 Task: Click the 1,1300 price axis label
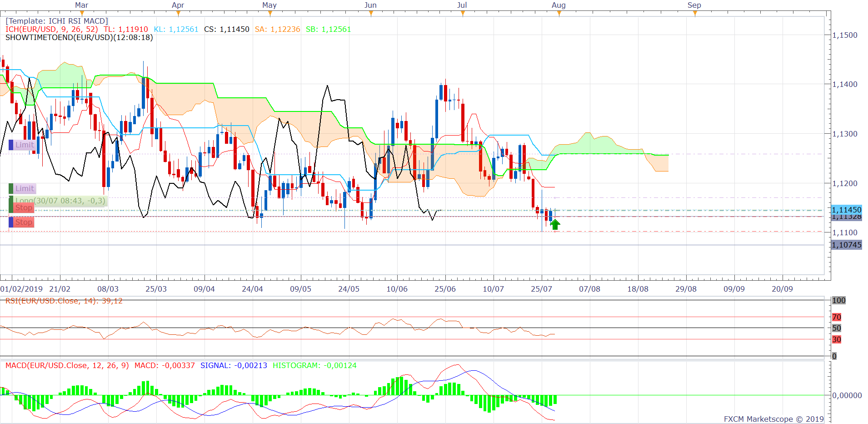click(x=845, y=134)
